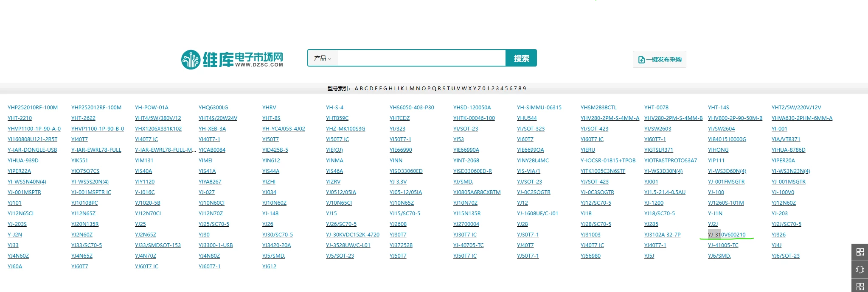Open the YJ0805A6R8CXBTM link
This screenshot has height=292, width=868.
point(477,192)
